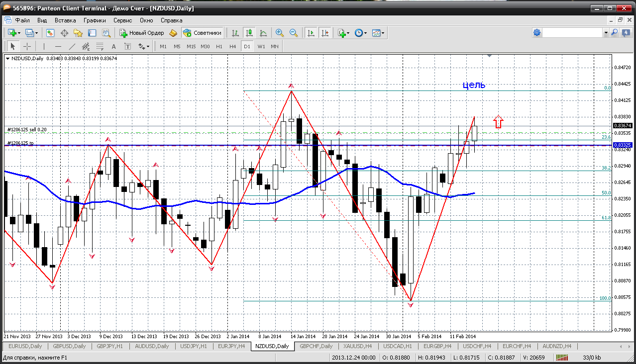Switch to the H4 timeframe

(233, 46)
